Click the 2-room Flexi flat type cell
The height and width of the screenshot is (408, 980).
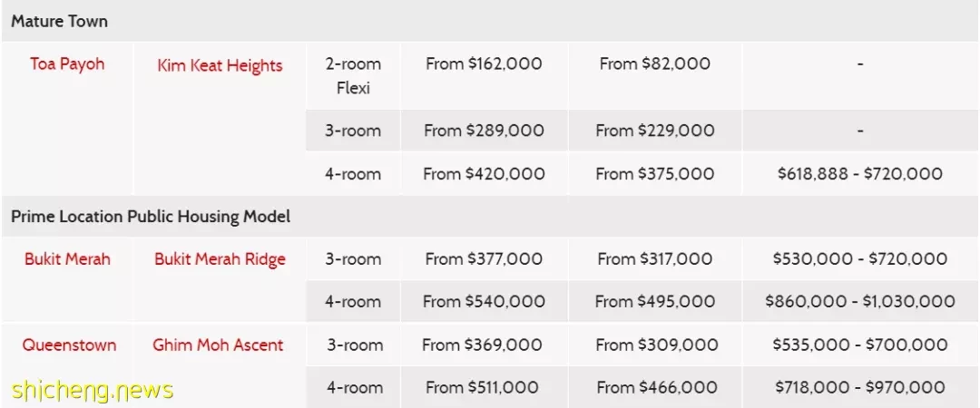click(x=353, y=75)
